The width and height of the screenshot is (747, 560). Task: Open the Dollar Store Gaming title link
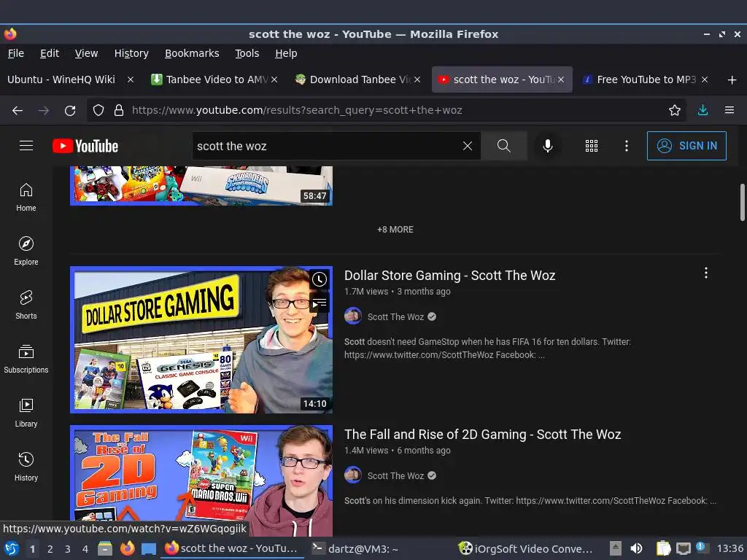pyautogui.click(x=449, y=275)
